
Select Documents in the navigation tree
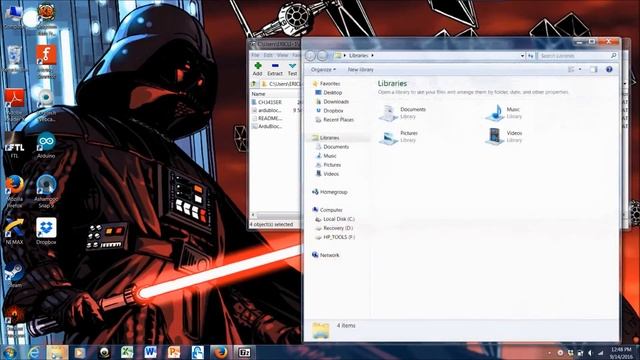pyautogui.click(x=332, y=147)
